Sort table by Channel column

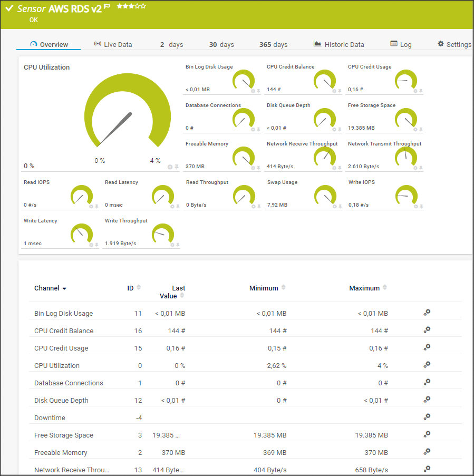point(50,288)
